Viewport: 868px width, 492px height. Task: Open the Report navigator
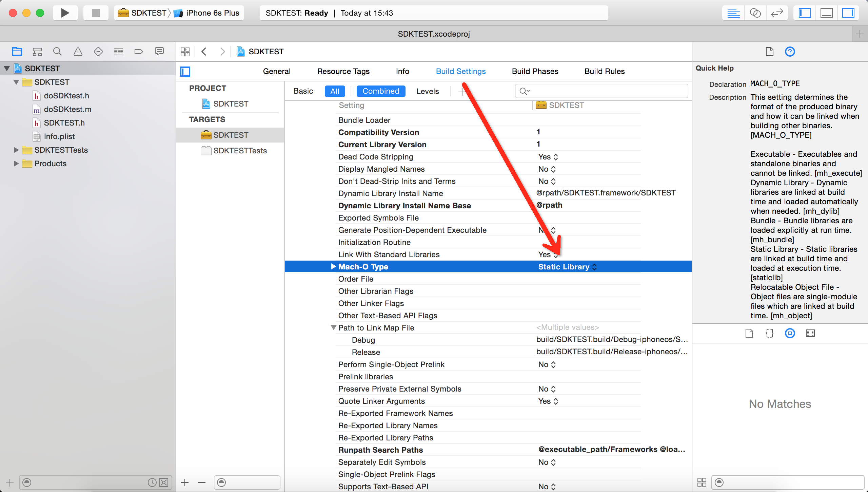159,52
